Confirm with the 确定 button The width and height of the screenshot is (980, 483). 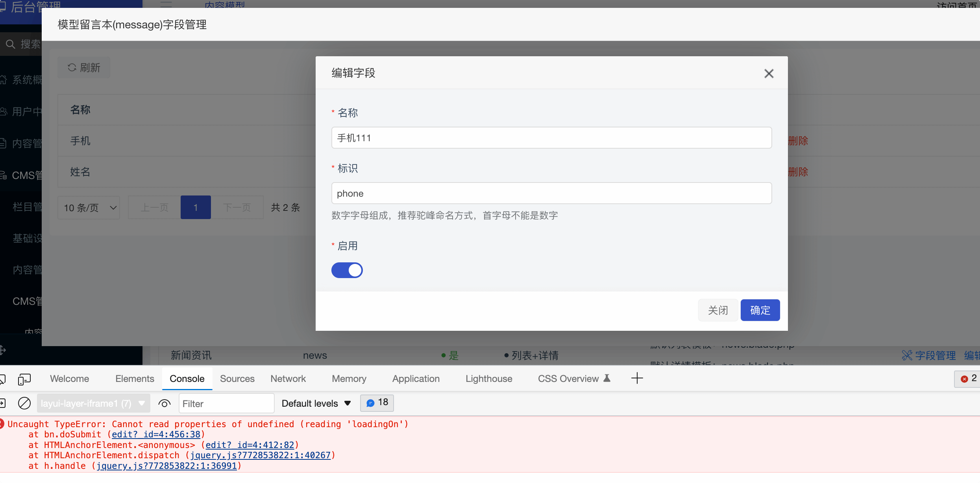tap(760, 310)
